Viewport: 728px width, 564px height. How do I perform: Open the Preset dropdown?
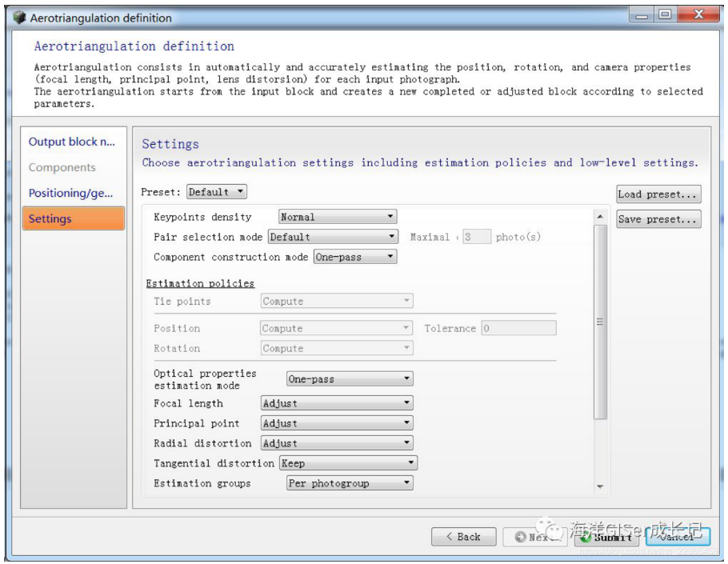216,192
